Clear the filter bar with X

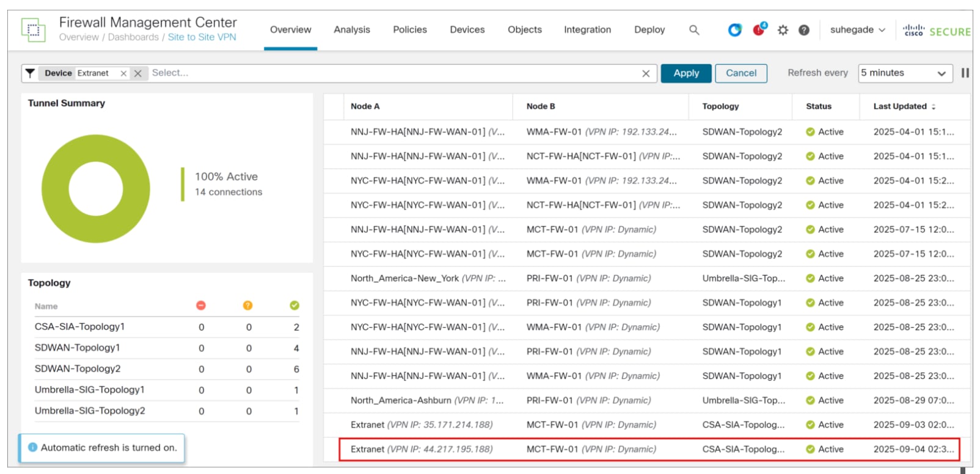click(x=646, y=73)
